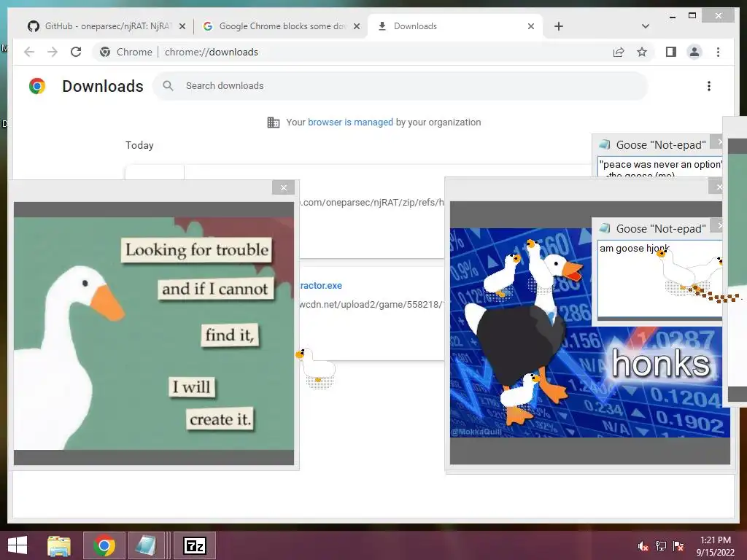The width and height of the screenshot is (747, 560).
Task: Click the Chrome site info icon in the address bar
Action: pyautogui.click(x=105, y=52)
